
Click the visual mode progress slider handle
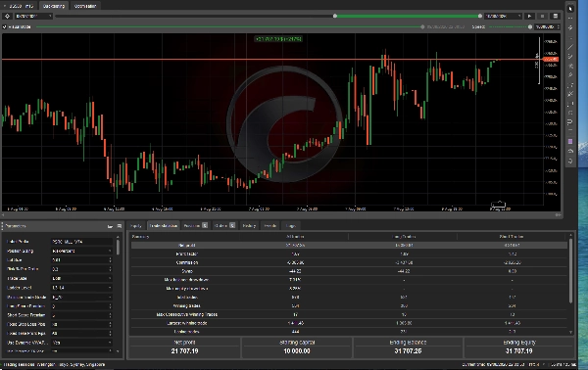click(x=422, y=27)
